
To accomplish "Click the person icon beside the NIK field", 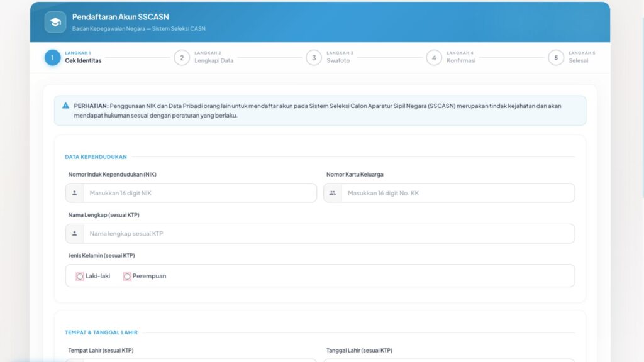I will click(x=74, y=193).
